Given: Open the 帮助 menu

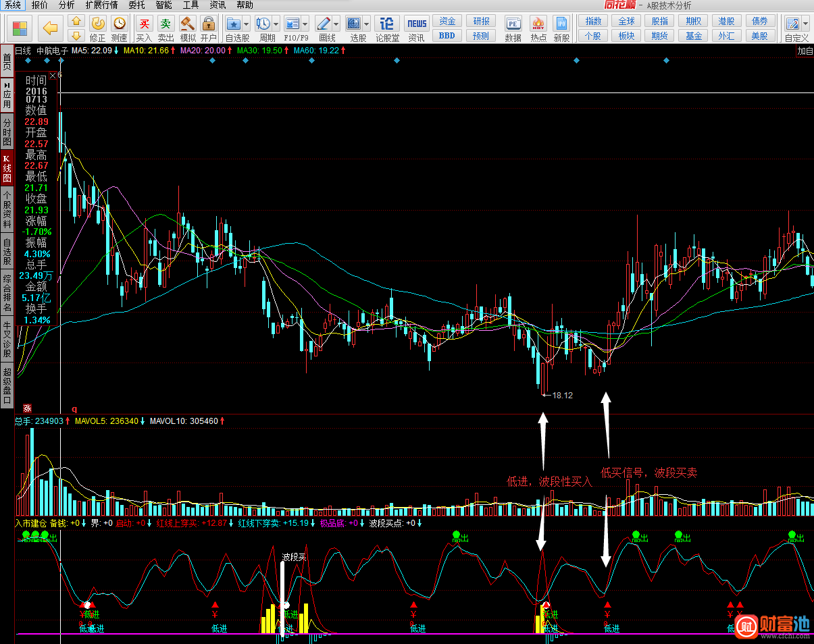Looking at the screenshot, I should point(245,5).
